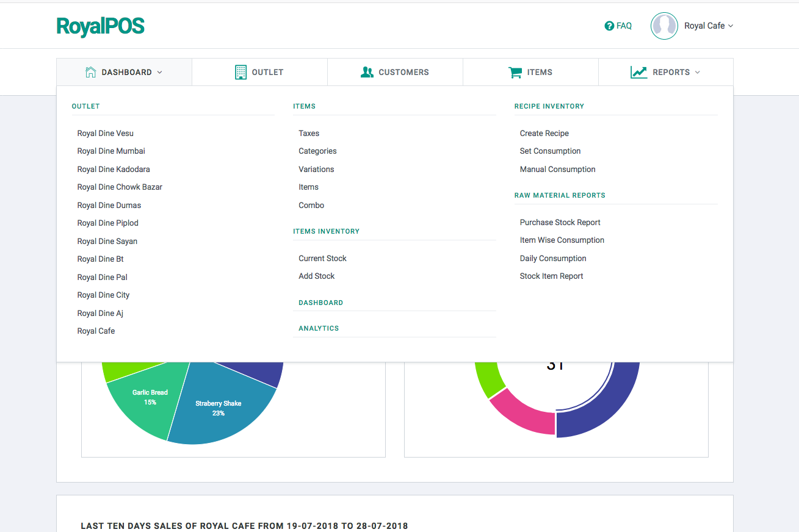This screenshot has width=799, height=532.
Task: Open the Current Stock page
Action: (x=322, y=258)
